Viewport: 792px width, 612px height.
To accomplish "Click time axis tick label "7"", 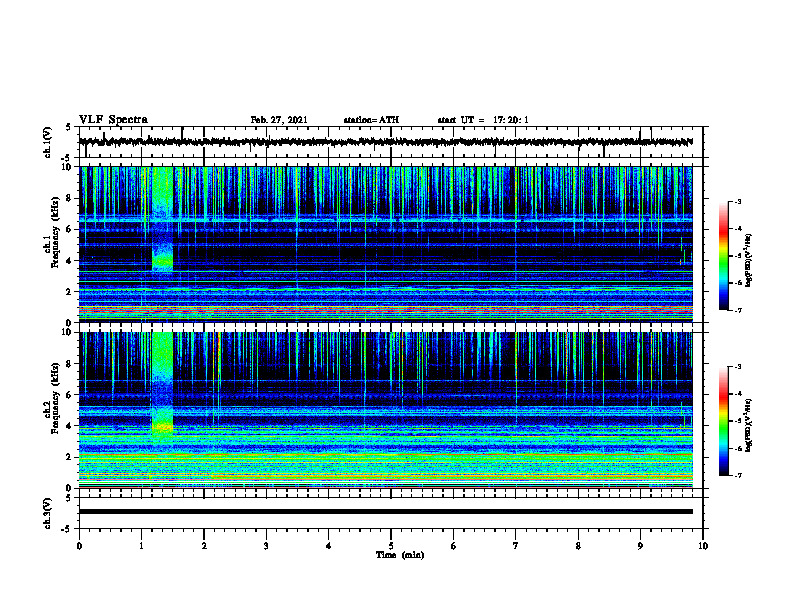I will (516, 546).
